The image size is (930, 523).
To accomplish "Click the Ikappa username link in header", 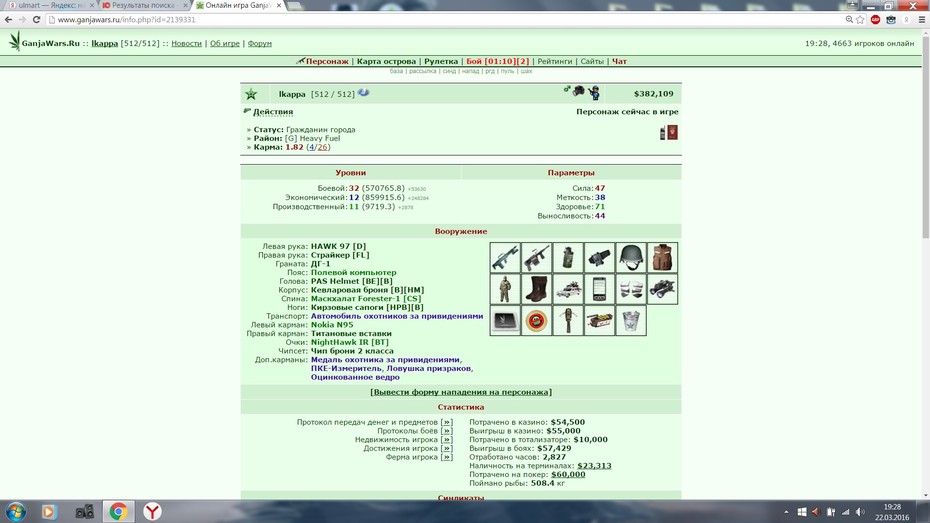I will point(104,43).
